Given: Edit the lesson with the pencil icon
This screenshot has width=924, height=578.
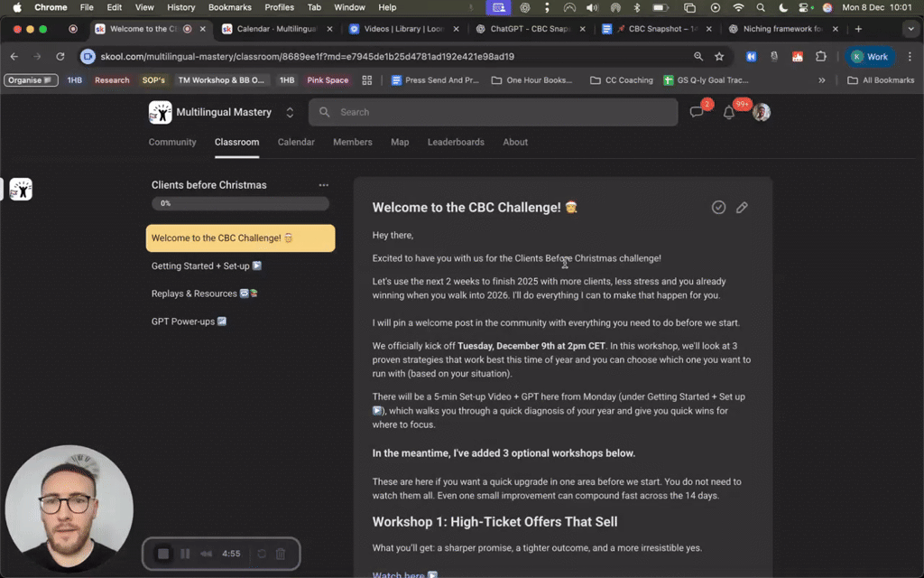Looking at the screenshot, I should coord(742,207).
